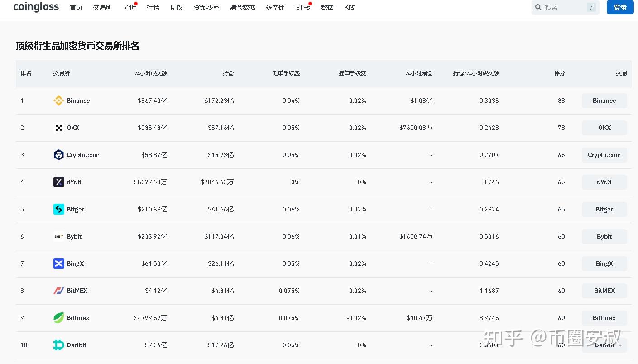Click the 顶级衍生品加密货币交易所排名 heading
The image size is (638, 364).
pos(77,46)
